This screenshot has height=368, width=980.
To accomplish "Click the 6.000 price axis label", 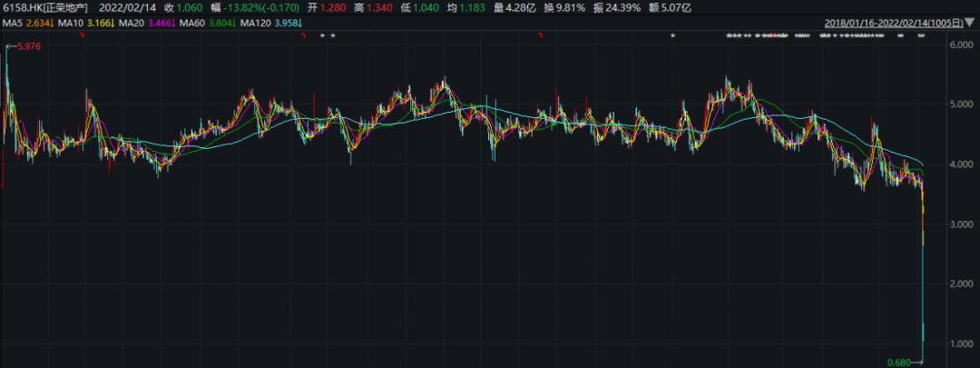I will pyautogui.click(x=960, y=45).
